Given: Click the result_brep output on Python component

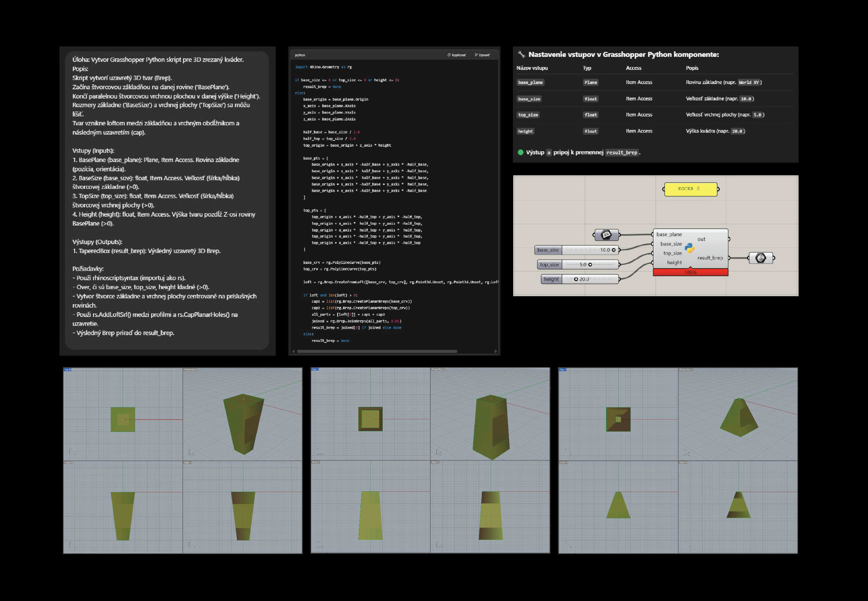Looking at the screenshot, I should pos(710,258).
